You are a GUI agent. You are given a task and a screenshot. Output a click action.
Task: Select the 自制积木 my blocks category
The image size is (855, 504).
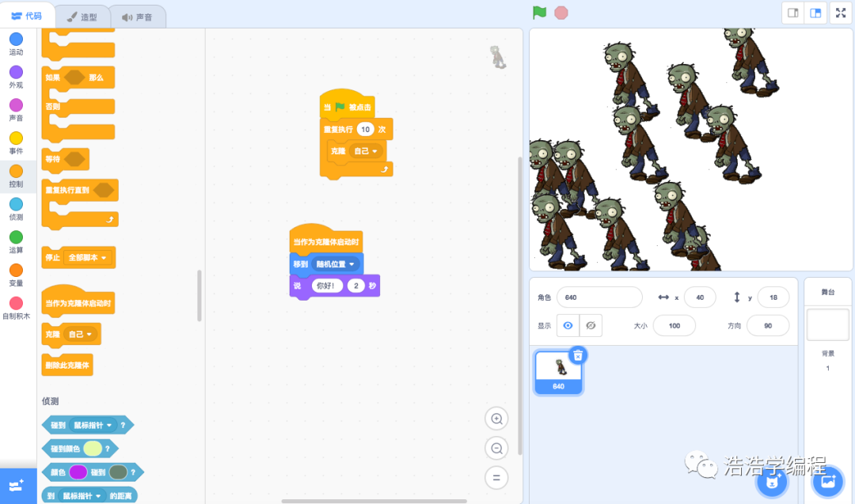tap(17, 309)
